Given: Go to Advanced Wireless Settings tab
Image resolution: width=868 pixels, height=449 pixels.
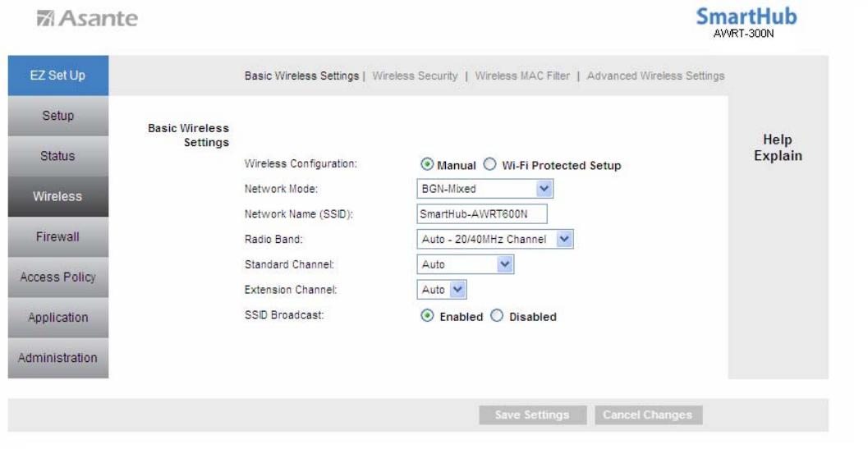Looking at the screenshot, I should click(x=655, y=76).
